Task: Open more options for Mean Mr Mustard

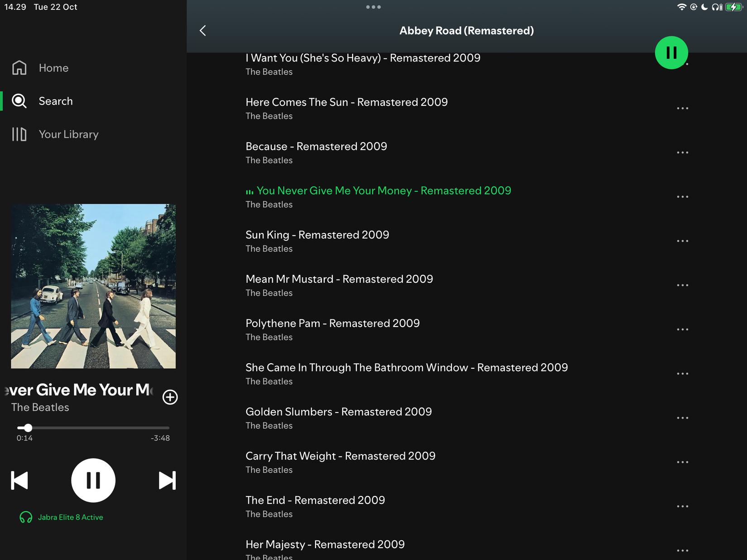Action: 683,285
